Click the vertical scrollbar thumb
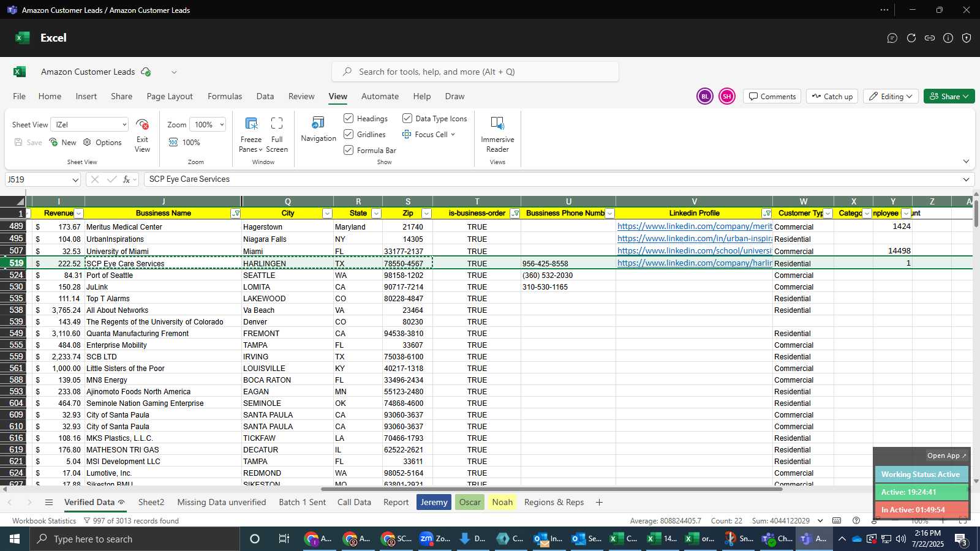Screen dimensions: 980x551 point(976,213)
